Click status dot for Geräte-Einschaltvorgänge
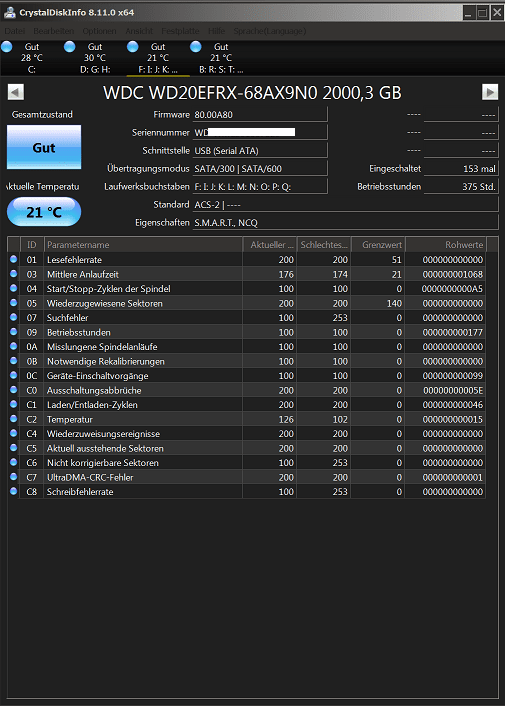The image size is (505, 706). [x=14, y=375]
